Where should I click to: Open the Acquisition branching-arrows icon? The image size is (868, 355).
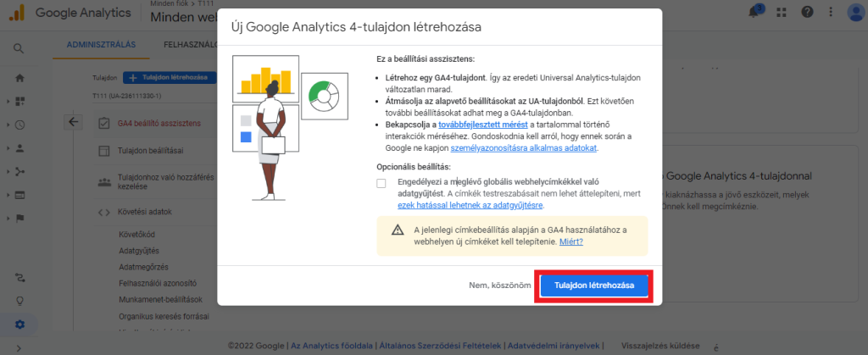tap(20, 171)
